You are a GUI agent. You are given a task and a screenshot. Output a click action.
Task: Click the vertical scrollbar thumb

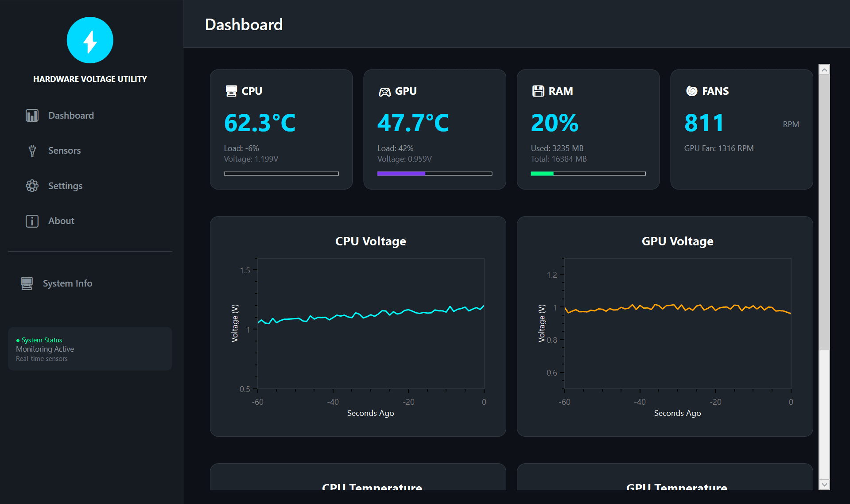(x=824, y=213)
